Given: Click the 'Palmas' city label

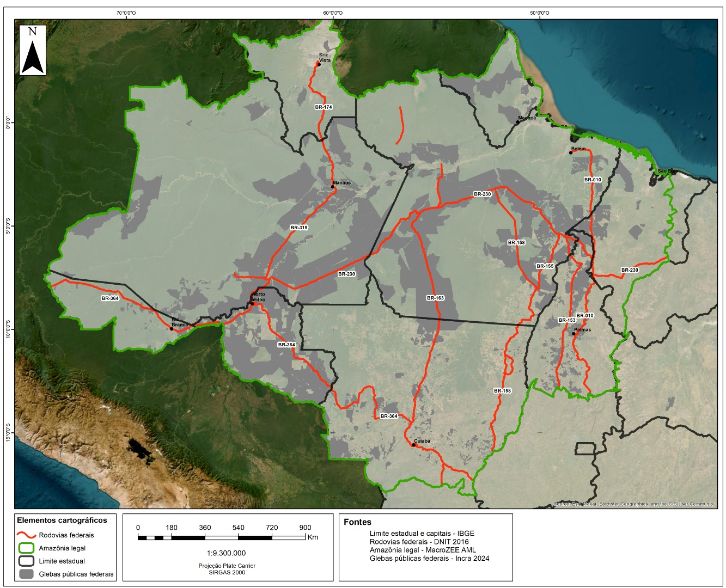Looking at the screenshot, I should click(x=583, y=330).
